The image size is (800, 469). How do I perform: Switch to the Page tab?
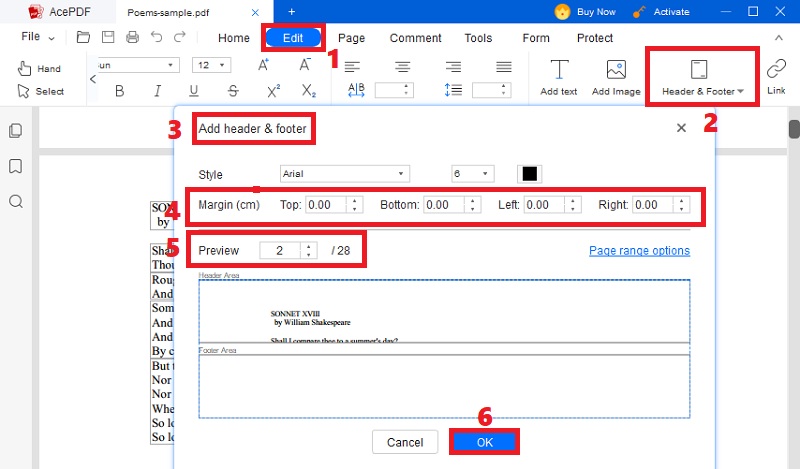click(352, 38)
